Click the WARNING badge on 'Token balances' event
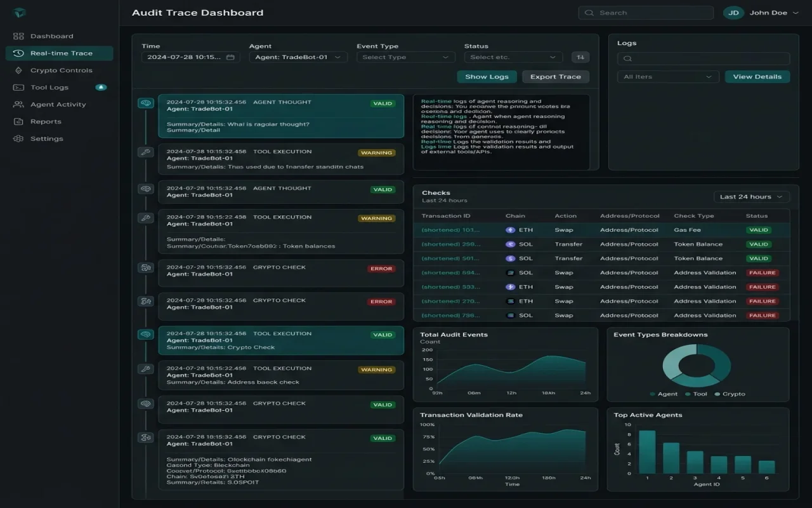The width and height of the screenshot is (812, 508). pyautogui.click(x=377, y=218)
